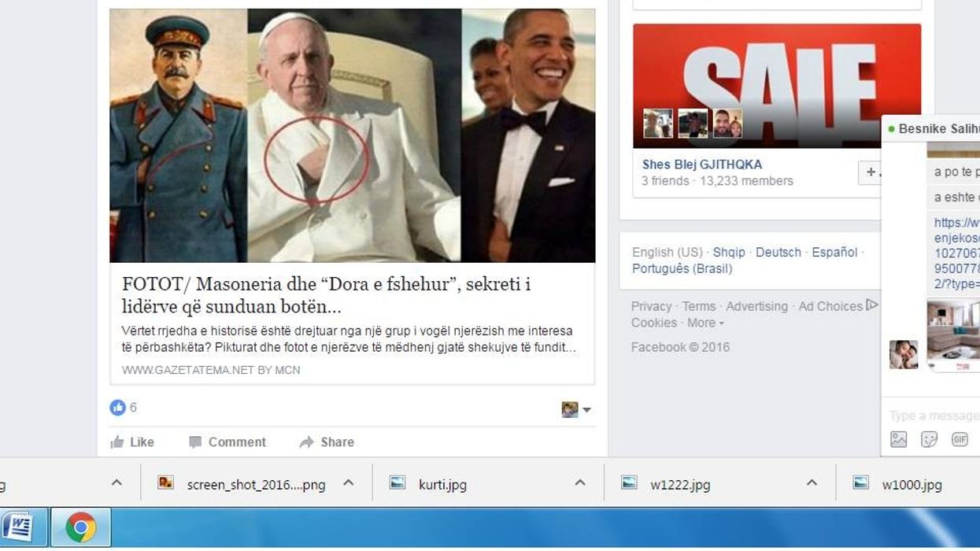Click the Like thumbs-up icon under the post
This screenshot has height=551, width=980.
[117, 442]
